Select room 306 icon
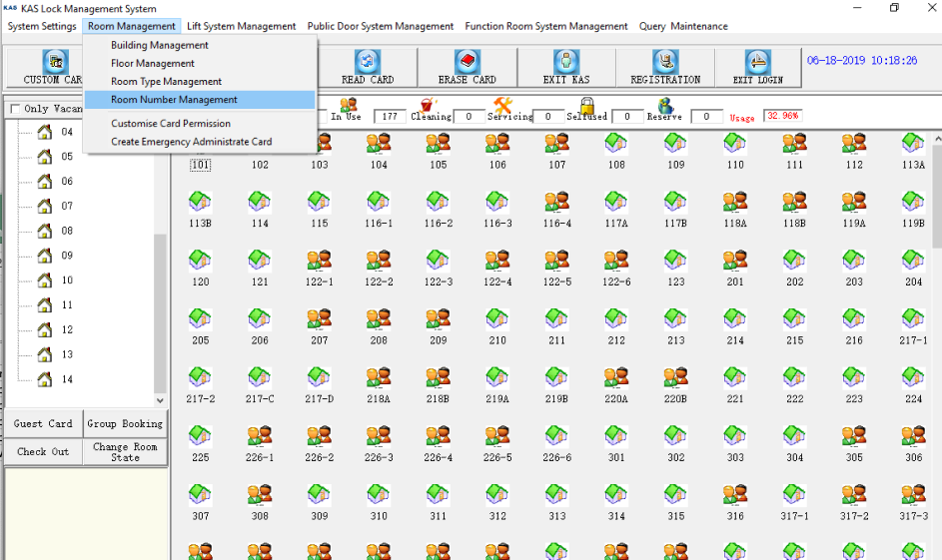942x560 pixels. click(x=913, y=436)
